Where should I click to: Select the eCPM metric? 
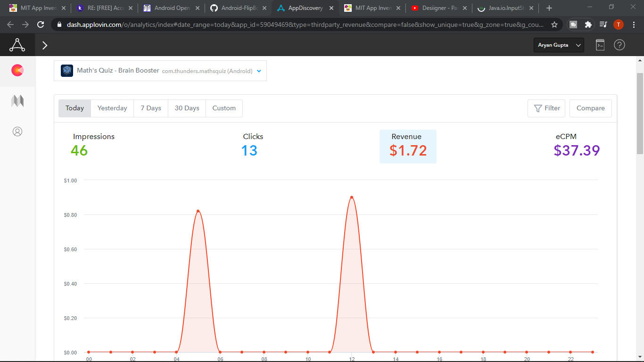[577, 146]
